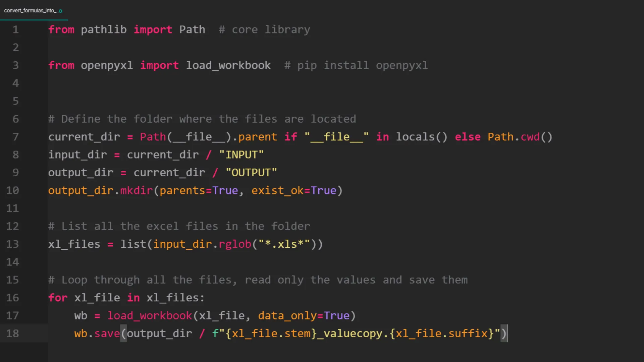This screenshot has height=362, width=644.
Task: Click the data_only=True argument
Action: tap(305, 315)
